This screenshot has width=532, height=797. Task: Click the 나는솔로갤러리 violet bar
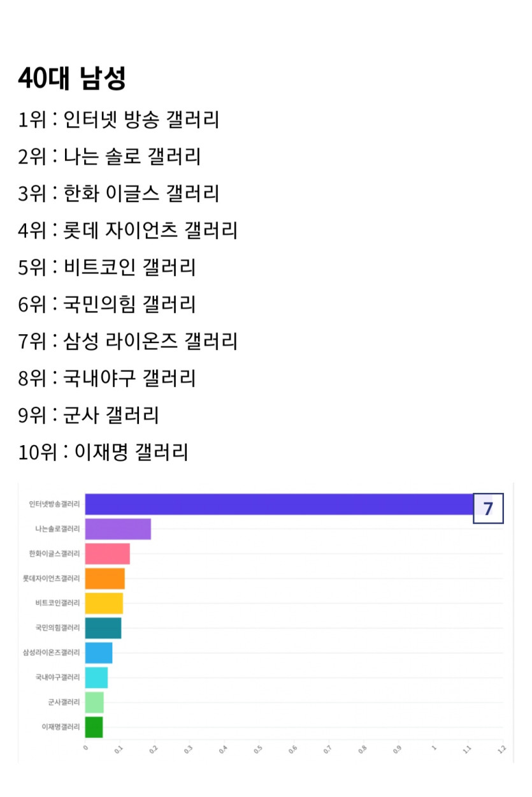118,529
